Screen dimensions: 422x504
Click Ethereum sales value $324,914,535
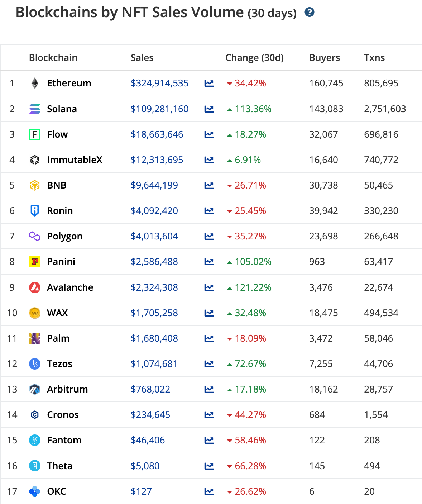click(x=159, y=83)
